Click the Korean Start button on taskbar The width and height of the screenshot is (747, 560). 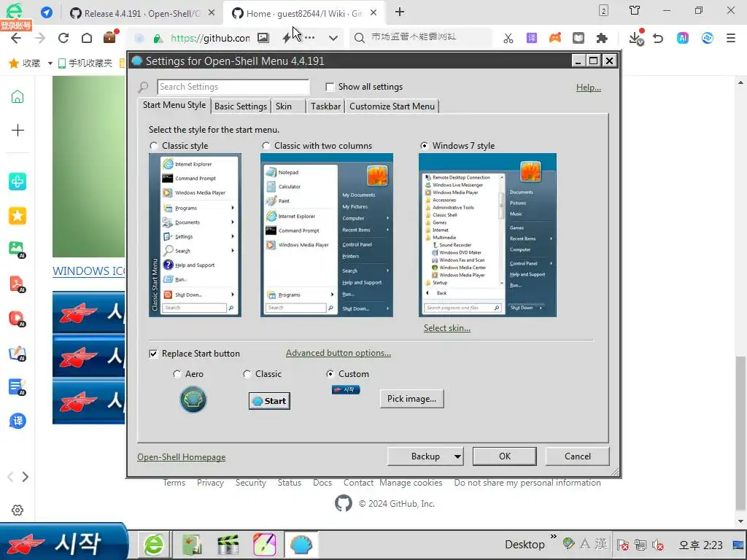point(64,542)
